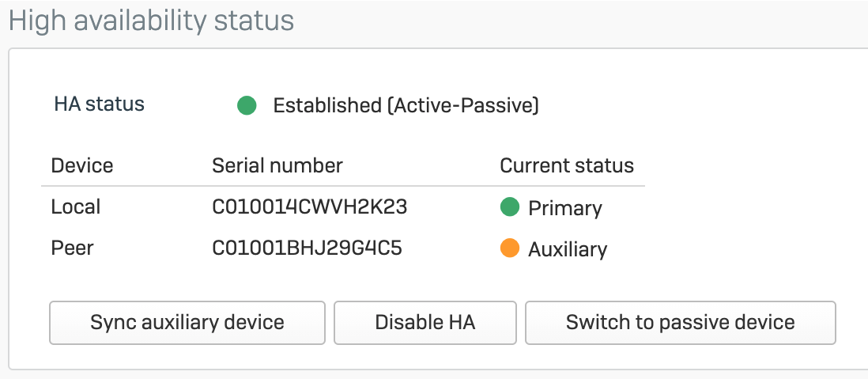Select the Peer device cell
The image size is (868, 379).
[73, 249]
